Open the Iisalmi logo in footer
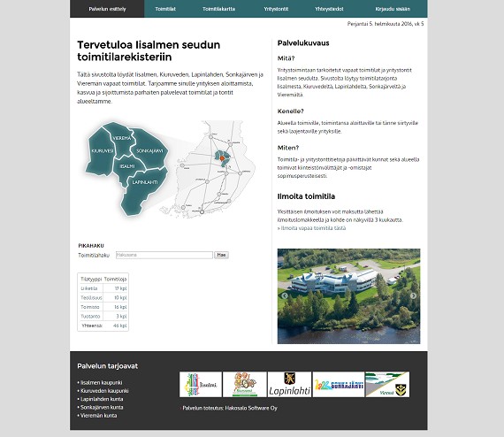Image resolution: width=504 pixels, height=437 pixels. point(201,384)
